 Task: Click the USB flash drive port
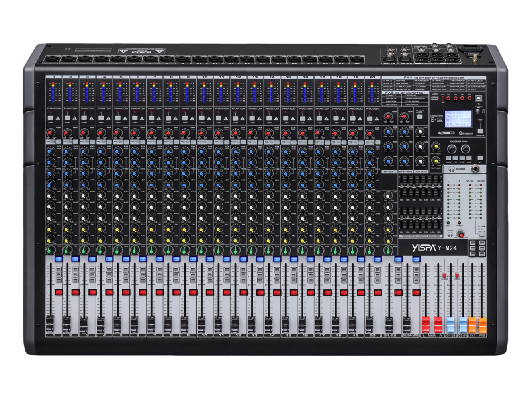pyautogui.click(x=436, y=97)
